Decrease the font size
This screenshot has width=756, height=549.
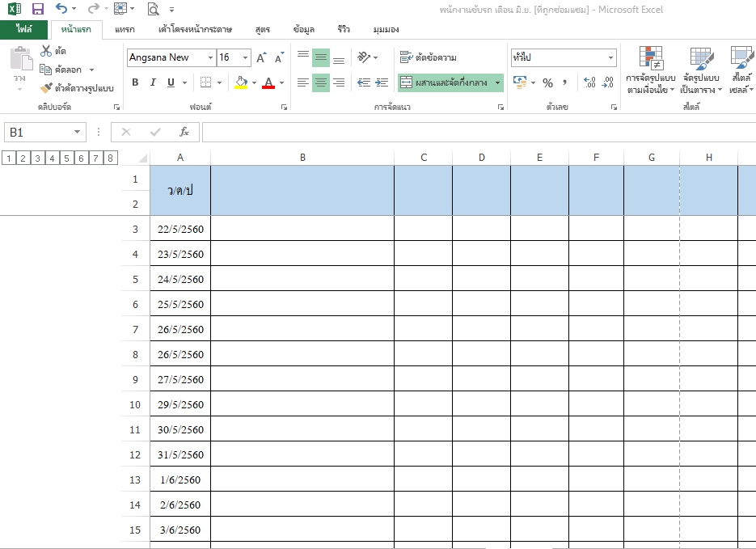pos(279,57)
